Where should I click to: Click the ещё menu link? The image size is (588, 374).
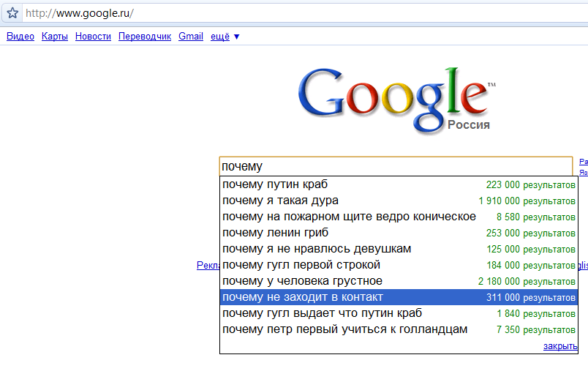tap(220, 37)
